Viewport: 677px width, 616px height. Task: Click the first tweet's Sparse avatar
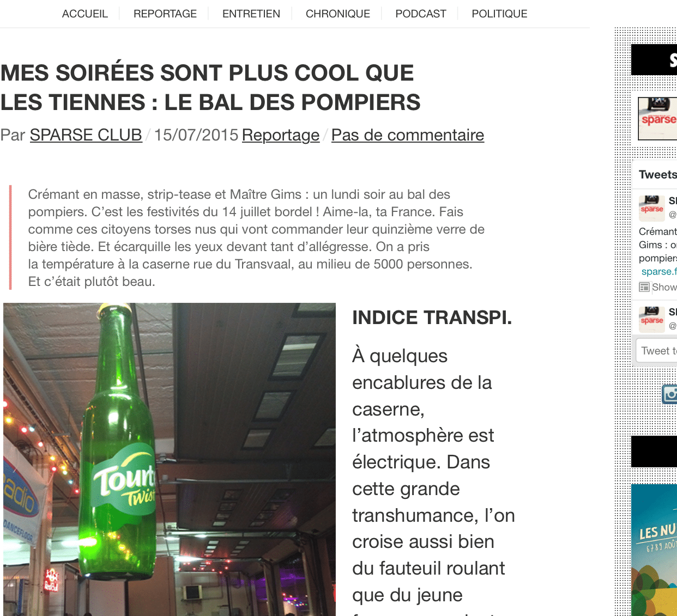pyautogui.click(x=652, y=208)
